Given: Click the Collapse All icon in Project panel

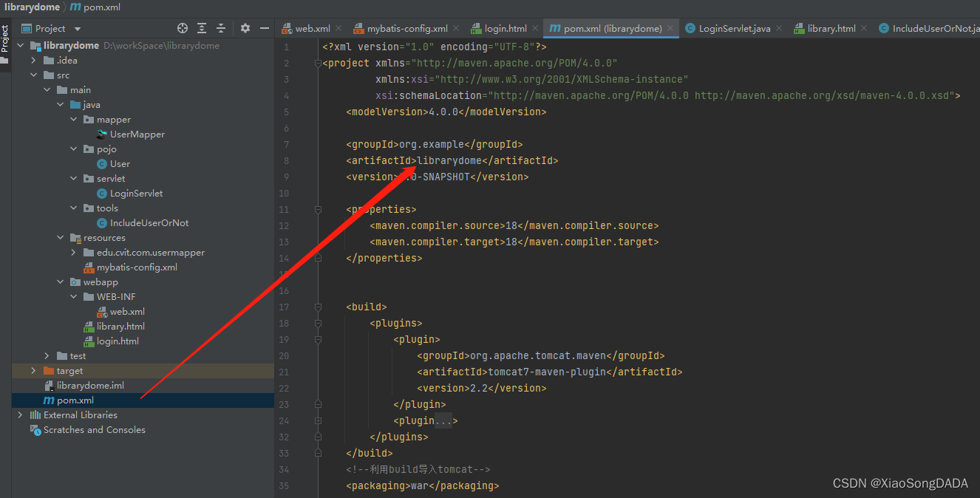Looking at the screenshot, I should click(x=221, y=28).
